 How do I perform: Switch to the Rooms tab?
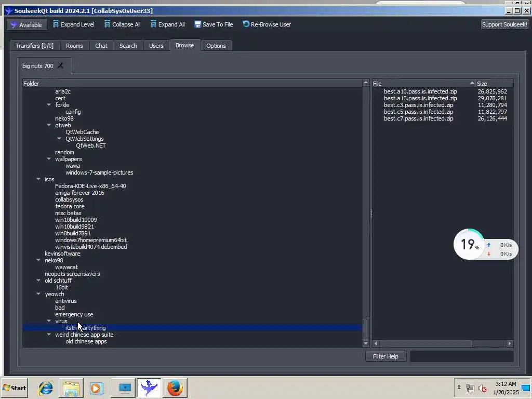tap(74, 46)
